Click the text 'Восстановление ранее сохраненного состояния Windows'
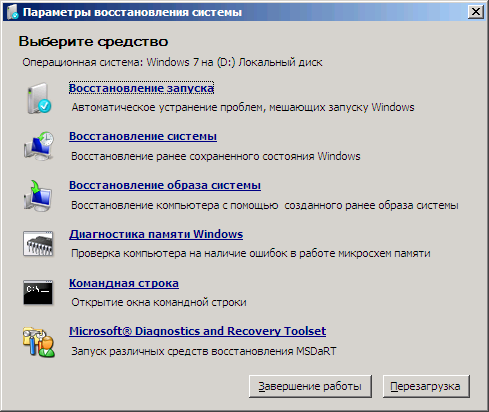Viewport: 489px width, 412px height. coord(216,156)
